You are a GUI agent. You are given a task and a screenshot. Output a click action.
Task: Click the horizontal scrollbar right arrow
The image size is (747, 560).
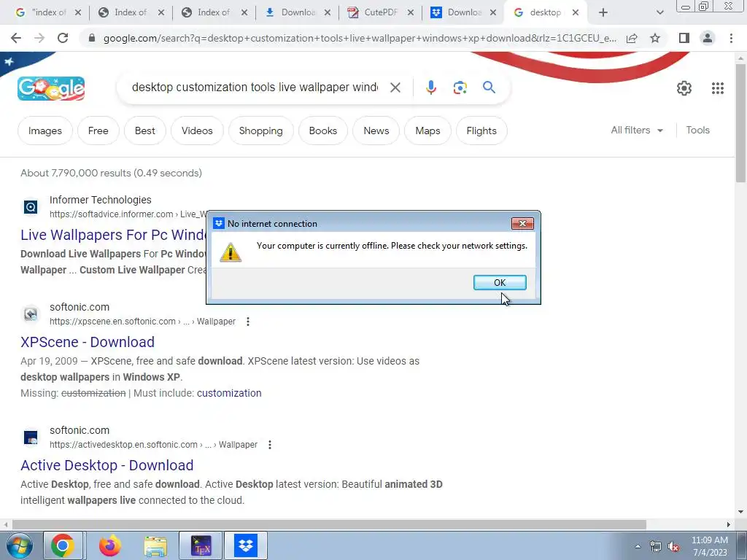(729, 524)
